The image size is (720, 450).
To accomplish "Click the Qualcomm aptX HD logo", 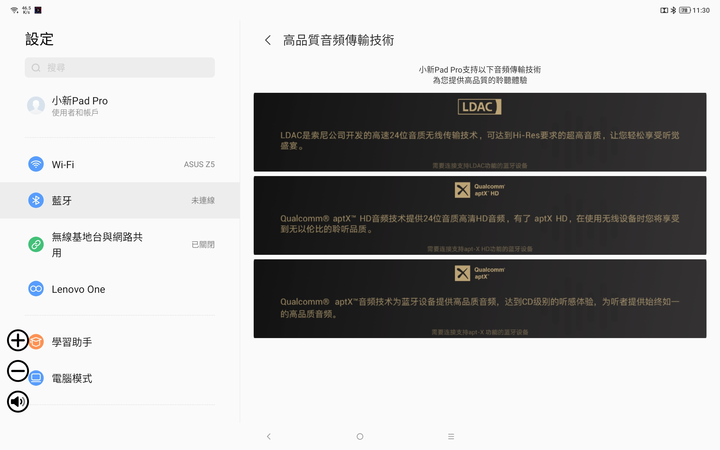I will tap(479, 190).
